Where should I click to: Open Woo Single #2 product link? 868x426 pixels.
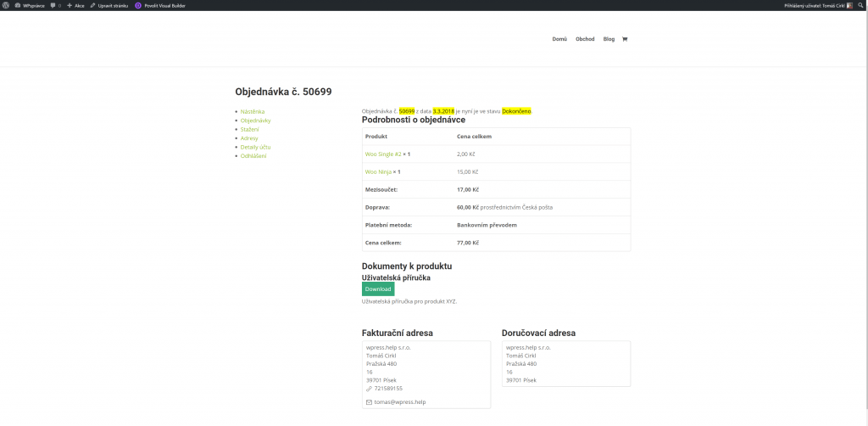(x=383, y=154)
